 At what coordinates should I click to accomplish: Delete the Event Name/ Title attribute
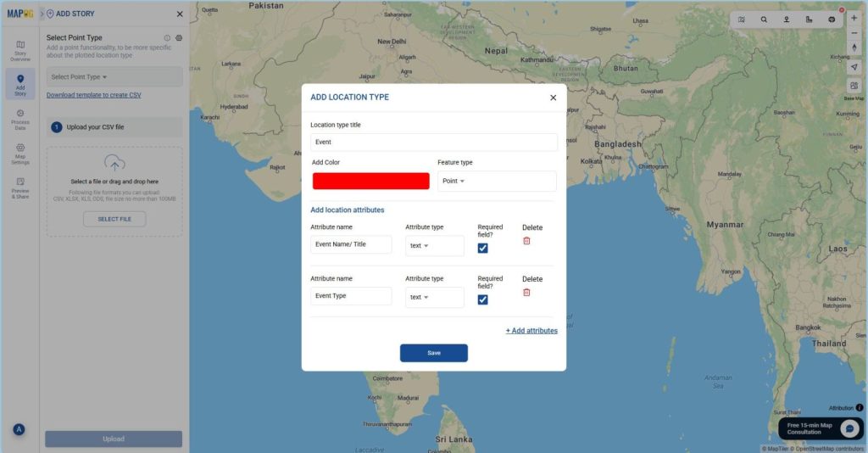coord(526,241)
